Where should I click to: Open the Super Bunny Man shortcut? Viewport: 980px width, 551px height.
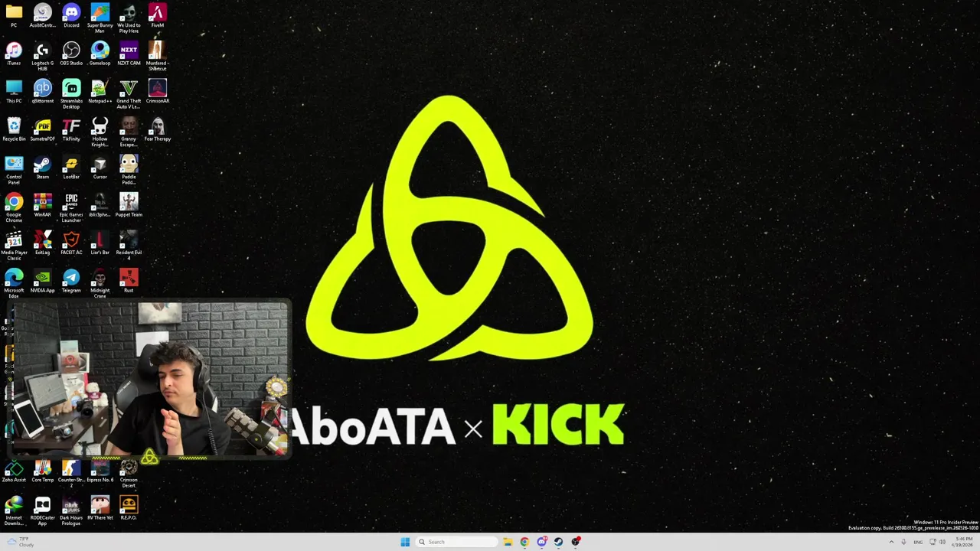coord(100,18)
